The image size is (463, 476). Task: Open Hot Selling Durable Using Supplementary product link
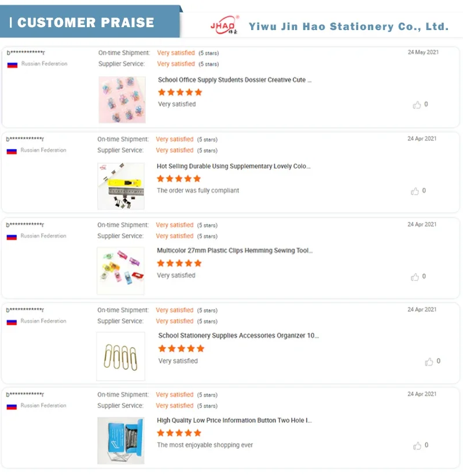[233, 166]
